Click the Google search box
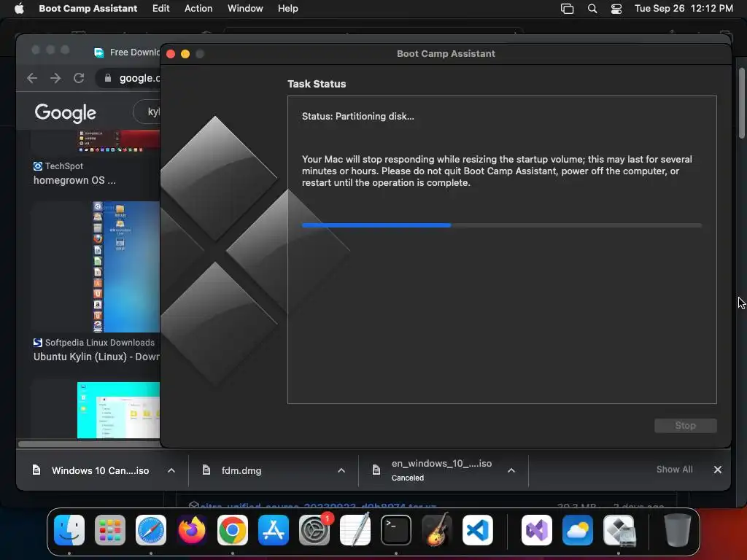 [147, 112]
